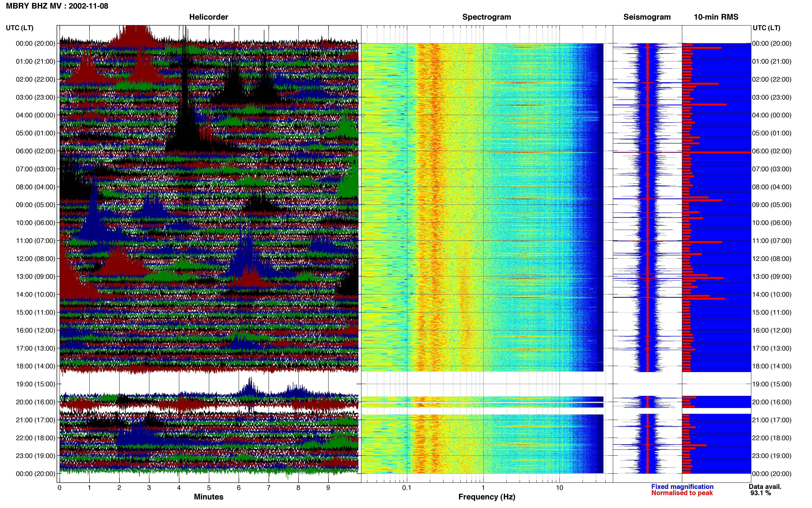Click the left '17:00 (13:00)' time label
The image size is (812, 508).
pos(36,348)
